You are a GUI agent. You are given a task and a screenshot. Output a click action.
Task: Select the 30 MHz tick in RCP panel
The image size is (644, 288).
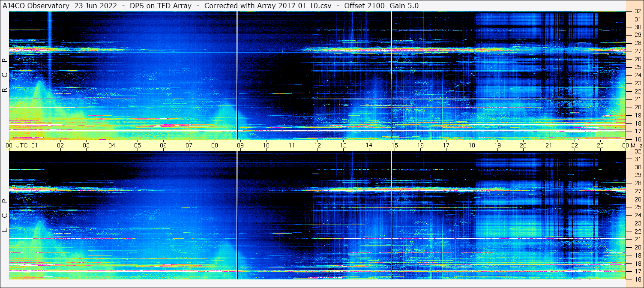[x=637, y=27]
